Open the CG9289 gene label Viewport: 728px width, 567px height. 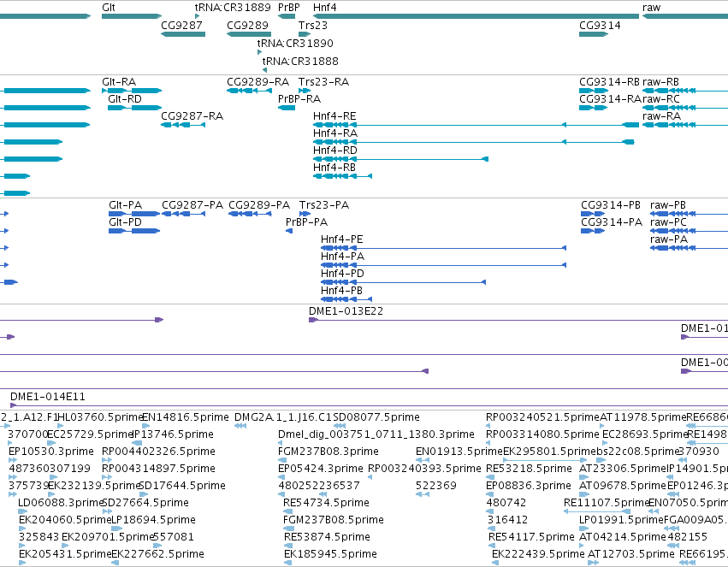tap(247, 25)
